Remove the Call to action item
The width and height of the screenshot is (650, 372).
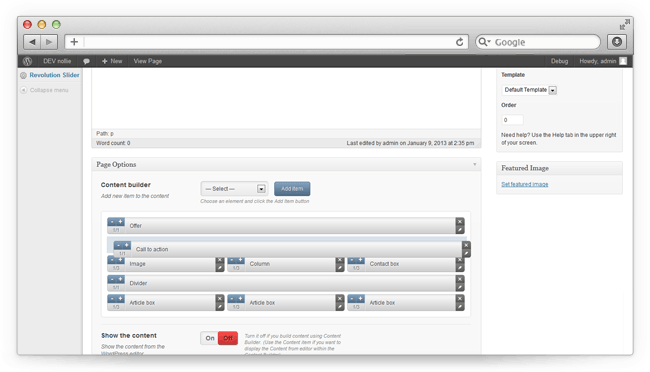pyautogui.click(x=466, y=245)
